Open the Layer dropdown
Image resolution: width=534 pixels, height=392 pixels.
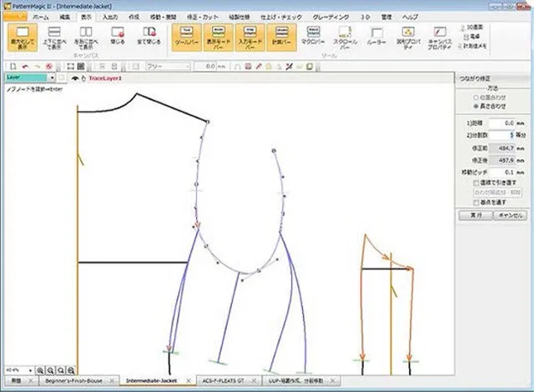tap(50, 78)
